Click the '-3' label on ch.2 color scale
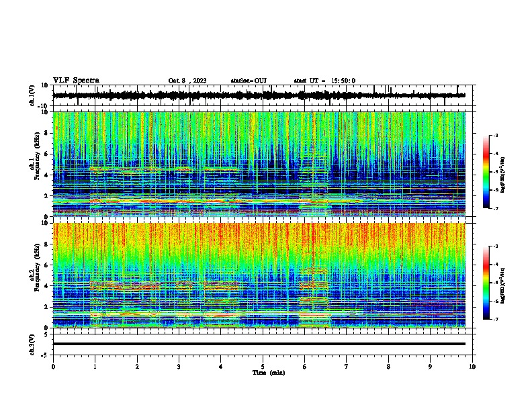 [x=496, y=246]
